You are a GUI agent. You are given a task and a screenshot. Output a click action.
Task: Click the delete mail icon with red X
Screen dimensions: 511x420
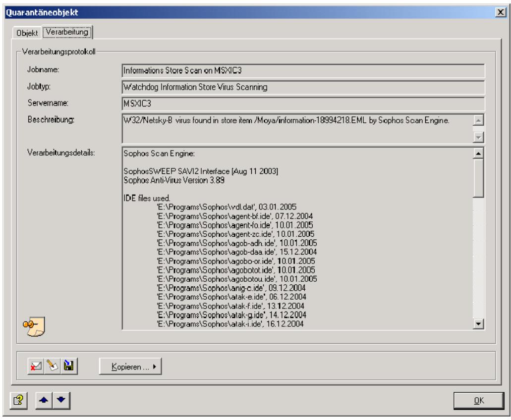click(36, 367)
